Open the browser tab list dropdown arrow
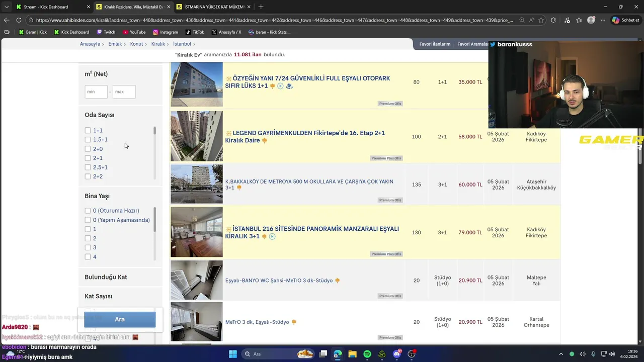 7,7
